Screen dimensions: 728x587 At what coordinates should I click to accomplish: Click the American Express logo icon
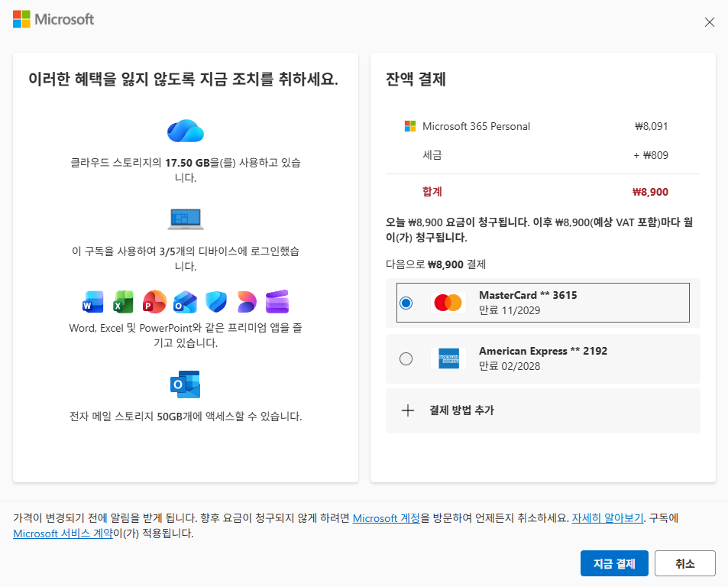[448, 358]
